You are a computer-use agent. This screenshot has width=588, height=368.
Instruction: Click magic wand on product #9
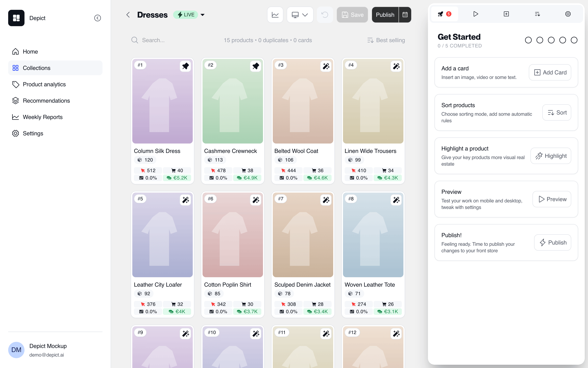tap(186, 333)
